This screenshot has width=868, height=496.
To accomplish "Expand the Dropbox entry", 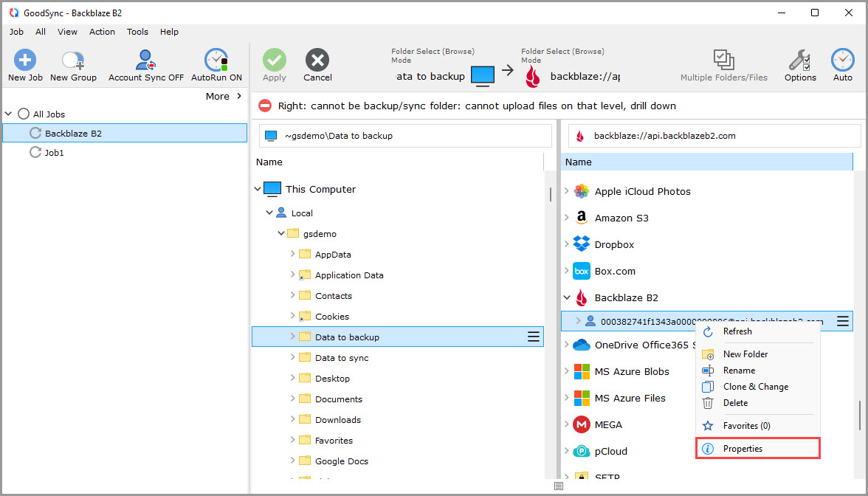I will tap(567, 244).
